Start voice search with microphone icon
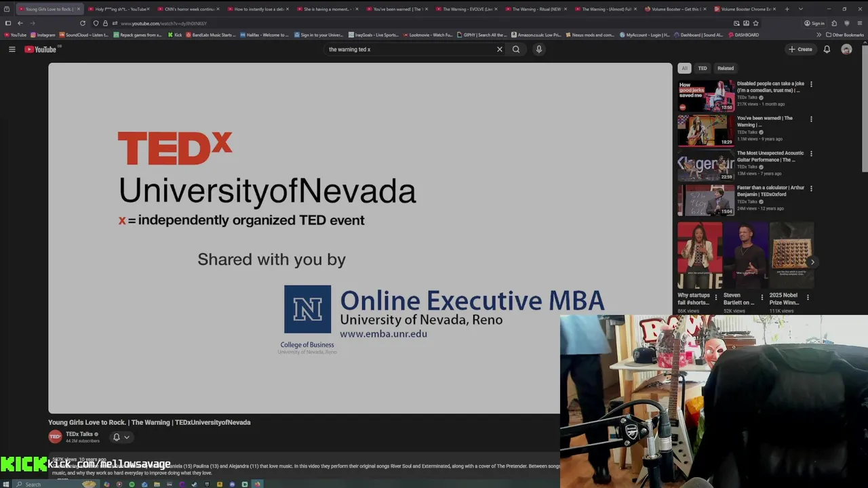This screenshot has height=488, width=868. 539,49
